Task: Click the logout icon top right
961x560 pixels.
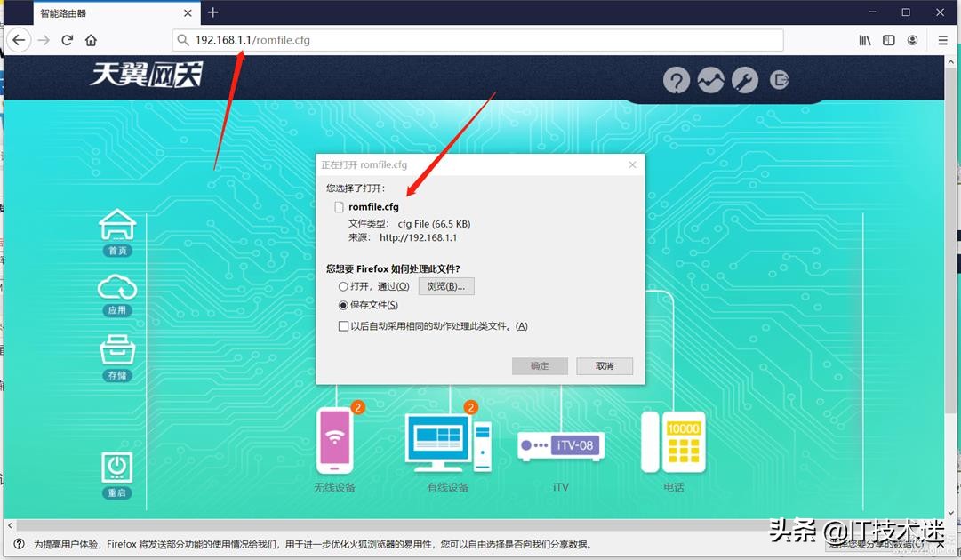Action: [779, 80]
